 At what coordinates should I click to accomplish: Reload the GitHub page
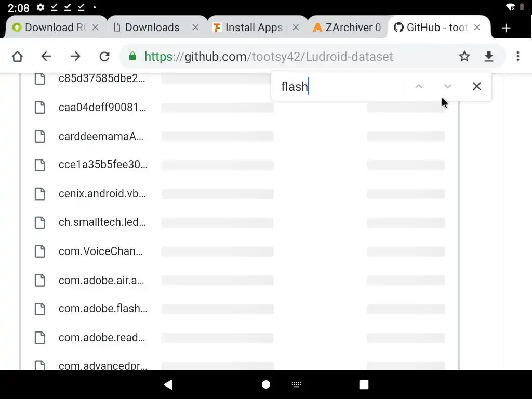pyautogui.click(x=104, y=56)
